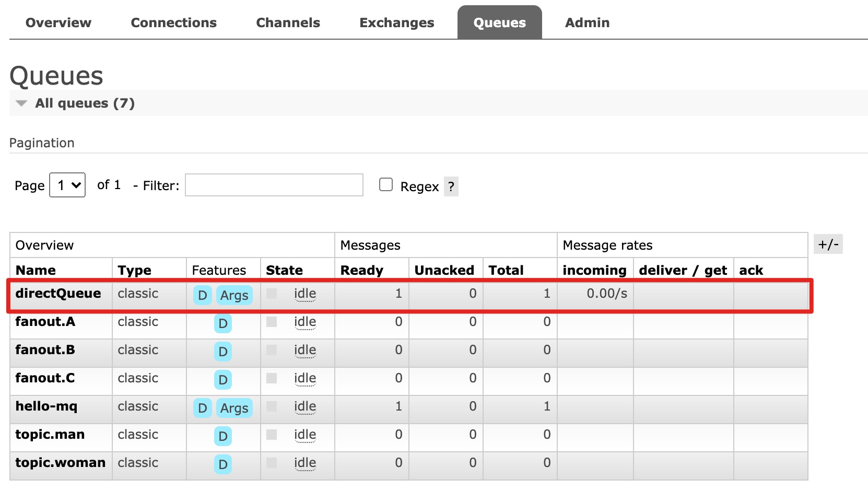868x491 pixels.
Task: Click the Args badge for directQueue
Action: [234, 295]
